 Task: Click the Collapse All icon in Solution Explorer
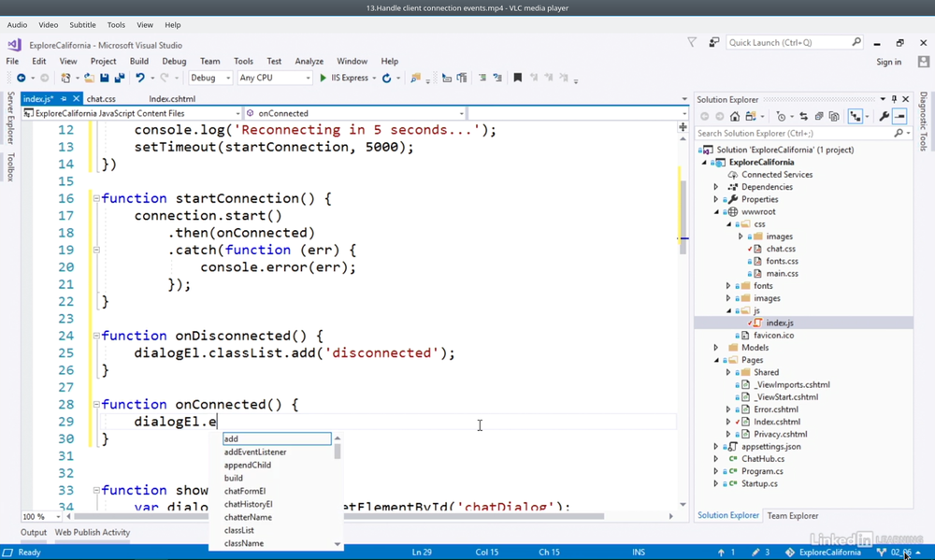pyautogui.click(x=819, y=116)
